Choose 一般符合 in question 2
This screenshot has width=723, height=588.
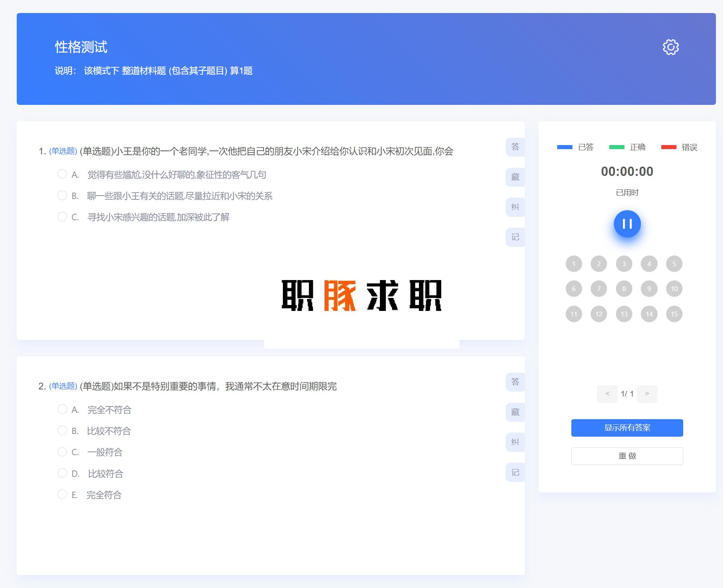[62, 452]
